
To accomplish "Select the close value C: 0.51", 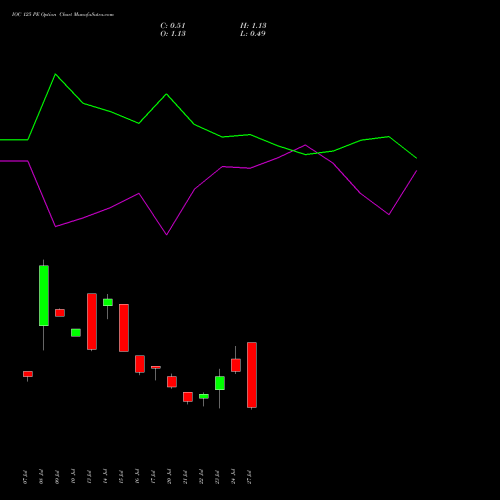I will tap(173, 26).
